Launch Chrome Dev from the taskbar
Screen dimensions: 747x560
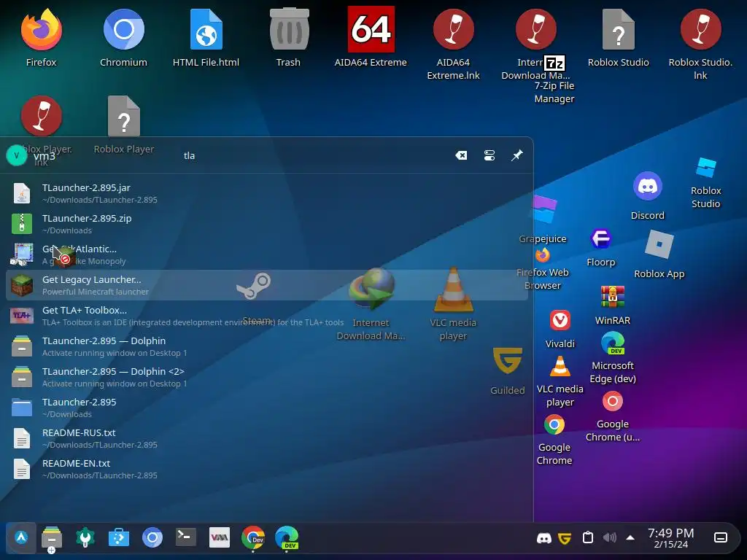(253, 538)
